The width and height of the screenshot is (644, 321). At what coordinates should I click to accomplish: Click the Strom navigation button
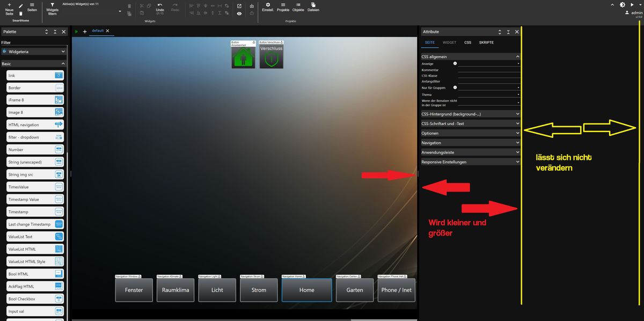(258, 290)
